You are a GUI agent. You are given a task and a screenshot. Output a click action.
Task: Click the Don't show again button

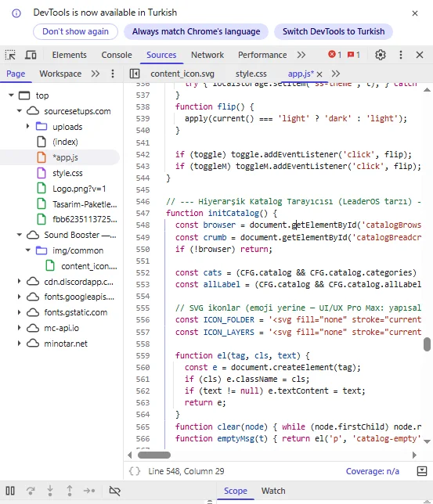tap(76, 31)
